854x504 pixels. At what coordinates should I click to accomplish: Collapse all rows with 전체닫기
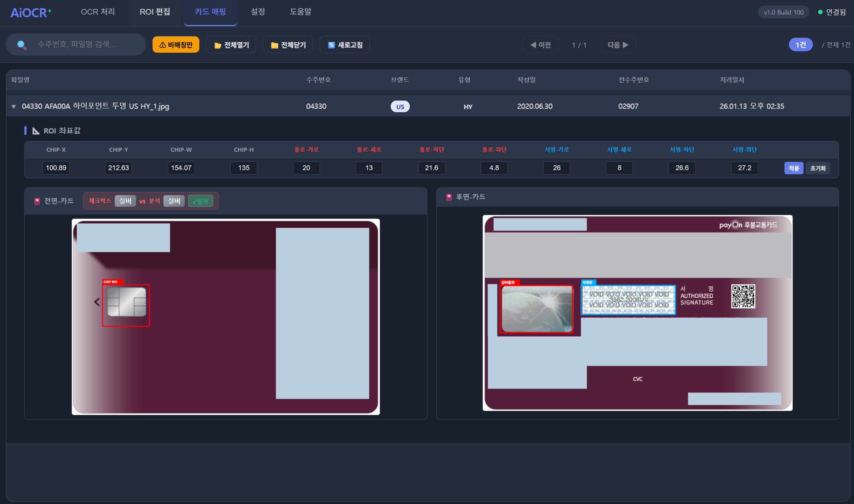tap(288, 45)
